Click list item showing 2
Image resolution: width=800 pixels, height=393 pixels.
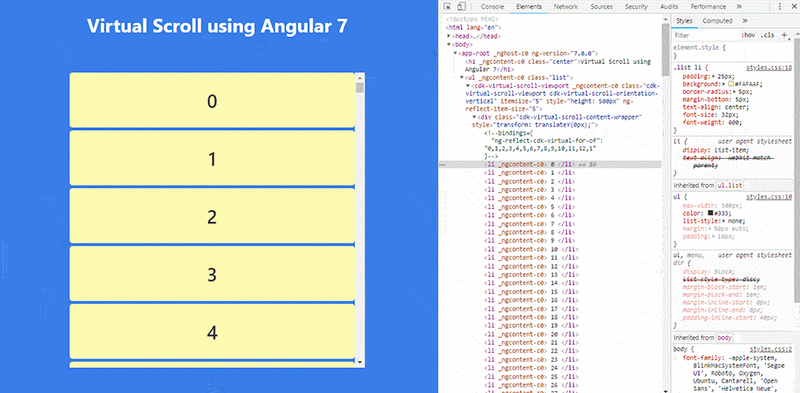pos(212,216)
